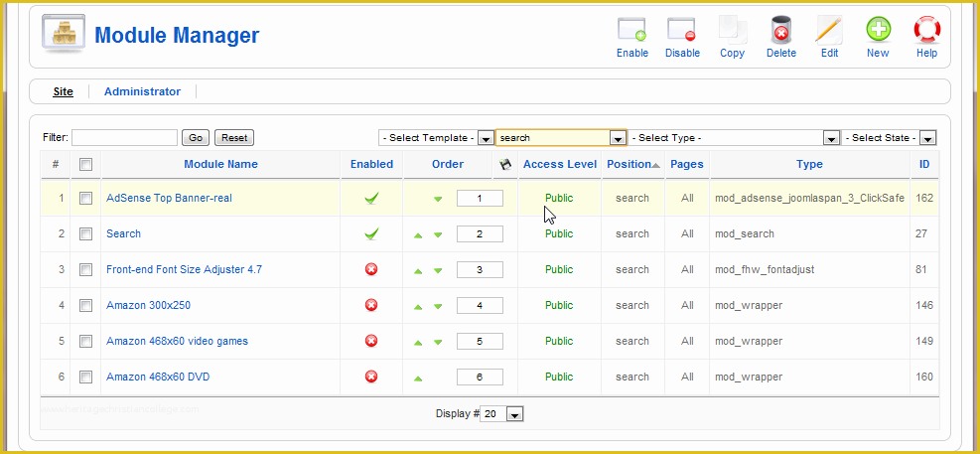Switch to the Administrator tab
This screenshot has width=980, height=454.
(x=142, y=92)
